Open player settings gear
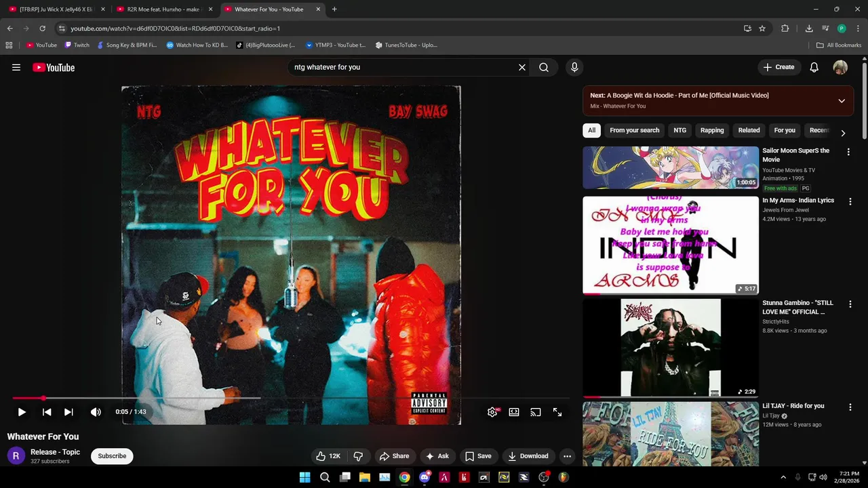This screenshot has width=868, height=488. [x=492, y=411]
